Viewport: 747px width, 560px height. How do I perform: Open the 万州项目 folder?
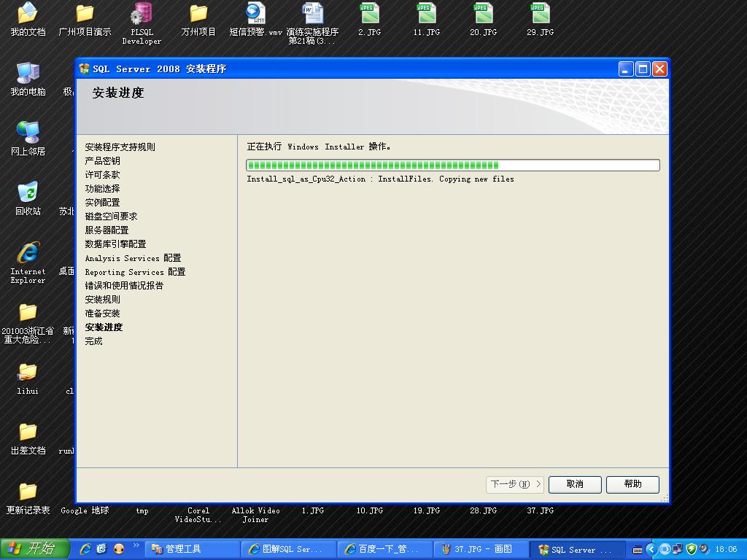coord(198,15)
